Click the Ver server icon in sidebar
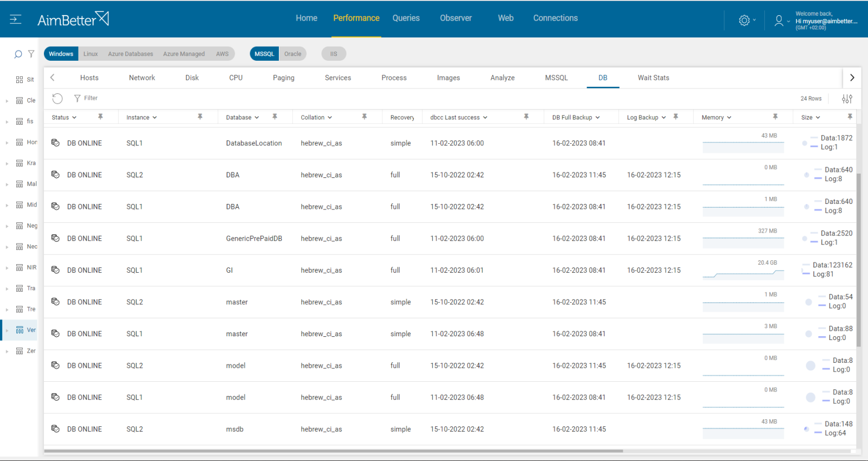 [20, 330]
